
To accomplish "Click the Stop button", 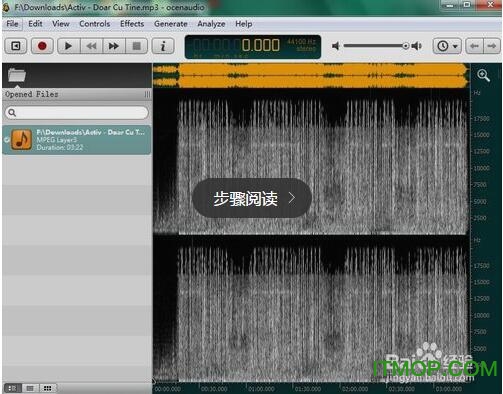I will [x=136, y=46].
